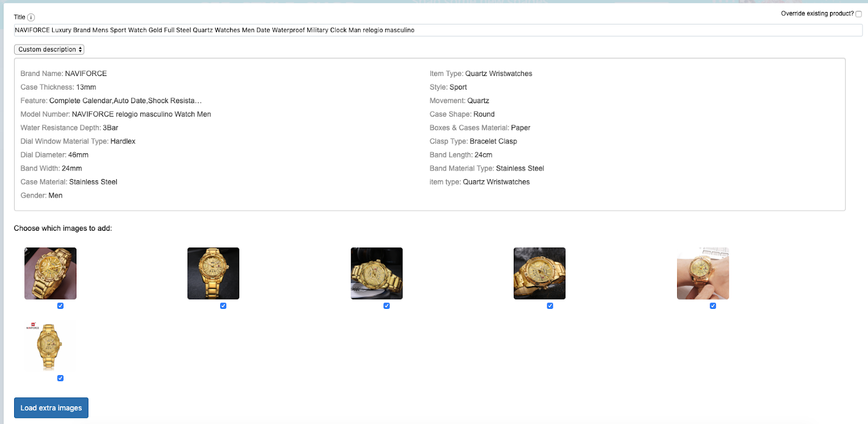Select the angled gold watch on dark surface thumbnail

coord(376,274)
